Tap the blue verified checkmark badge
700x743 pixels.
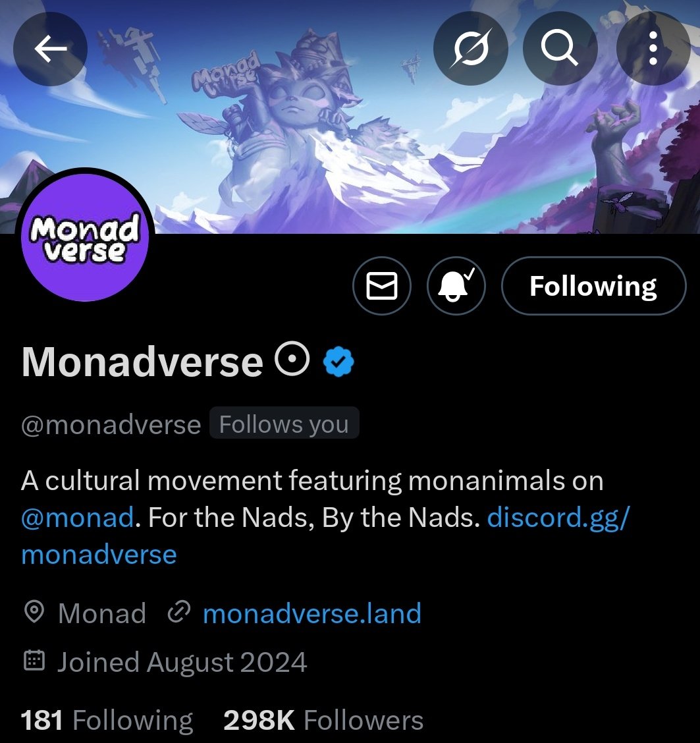coord(338,362)
